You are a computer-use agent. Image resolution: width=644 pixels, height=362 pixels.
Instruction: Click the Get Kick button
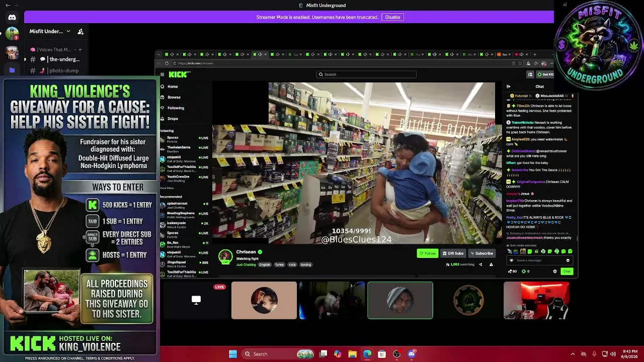[x=545, y=74]
